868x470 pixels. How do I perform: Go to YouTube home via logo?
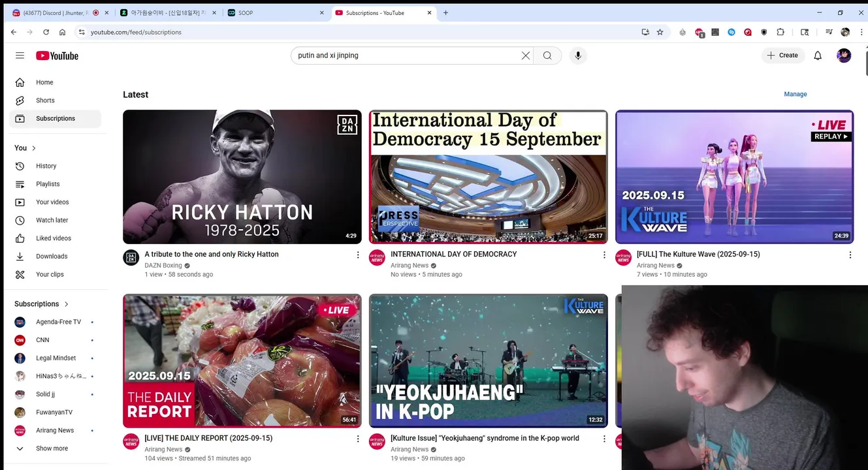pos(57,55)
